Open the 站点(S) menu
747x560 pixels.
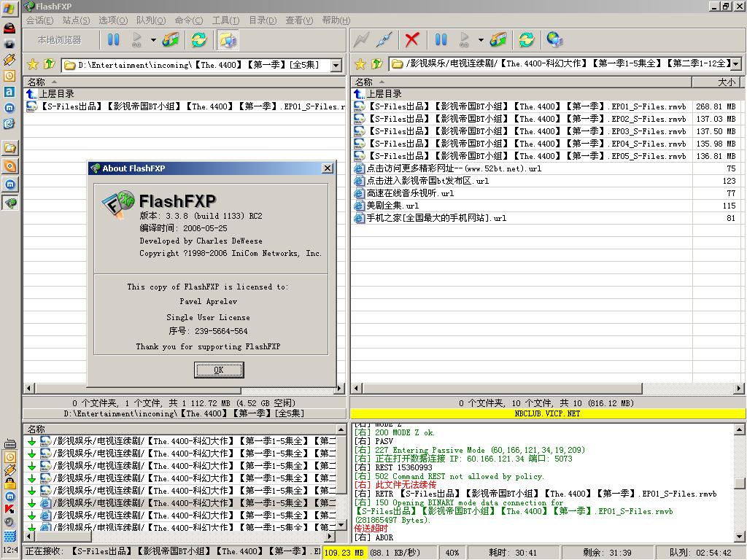76,20
